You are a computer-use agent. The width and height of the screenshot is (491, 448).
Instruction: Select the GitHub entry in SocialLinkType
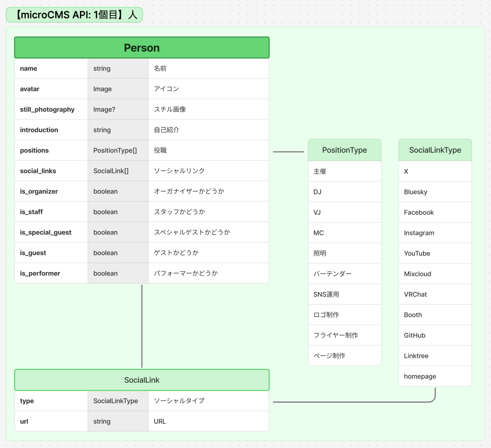coord(435,335)
